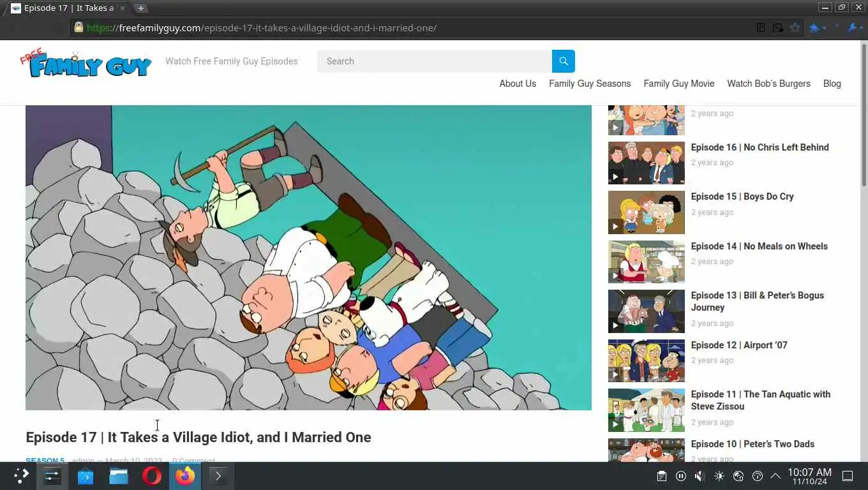Viewport: 868px width, 490px height.
Task: Open the blue extension icon in toolbar
Action: pos(814,27)
